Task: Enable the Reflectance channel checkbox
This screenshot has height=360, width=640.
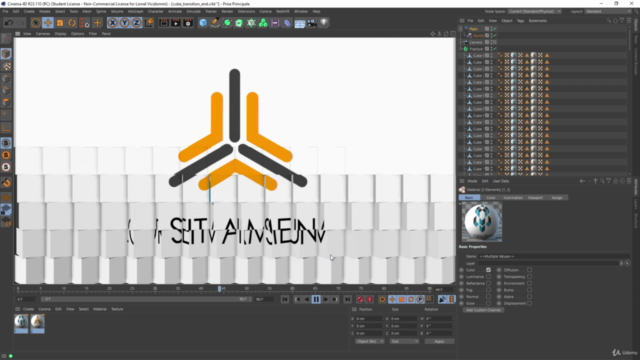Action: tap(489, 283)
